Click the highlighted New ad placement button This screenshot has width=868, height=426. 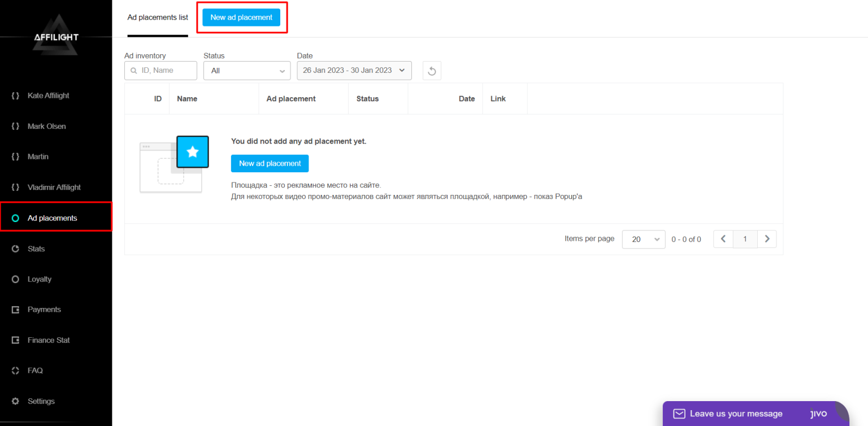[x=241, y=17]
